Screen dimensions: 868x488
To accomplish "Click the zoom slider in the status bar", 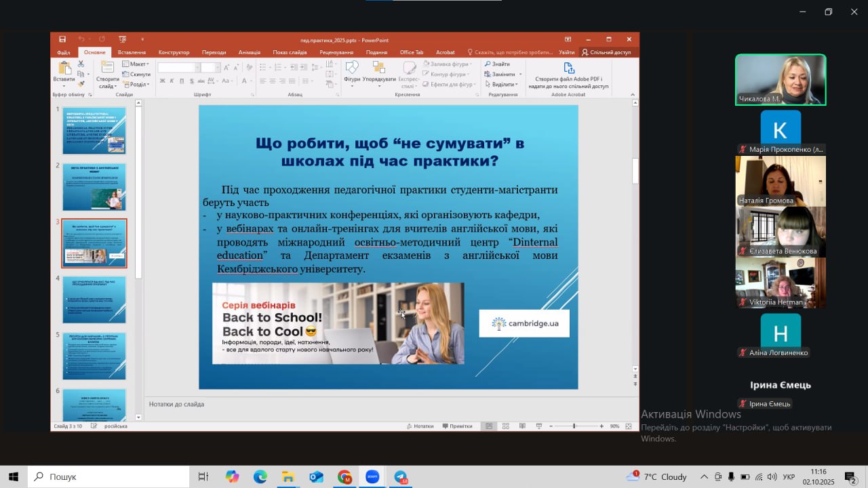I will pyautogui.click(x=574, y=426).
